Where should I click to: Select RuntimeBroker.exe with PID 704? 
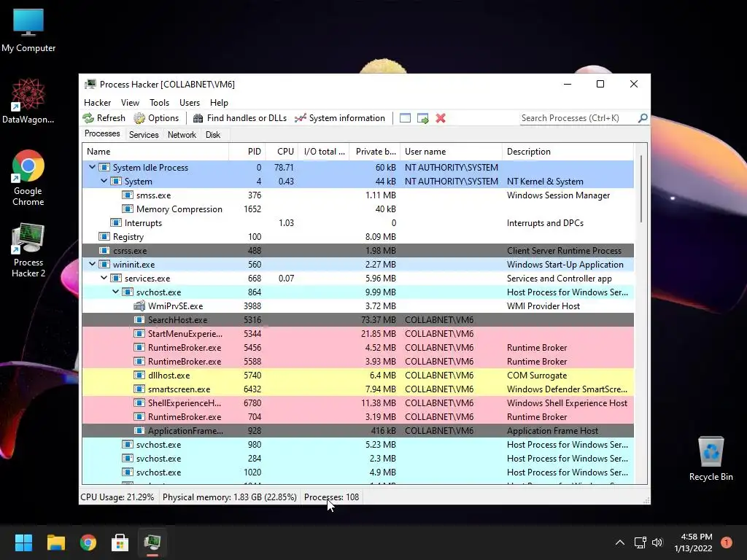357,416
